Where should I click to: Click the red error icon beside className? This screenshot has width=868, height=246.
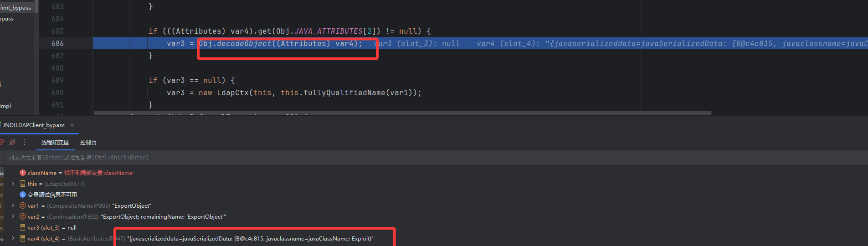(x=23, y=173)
